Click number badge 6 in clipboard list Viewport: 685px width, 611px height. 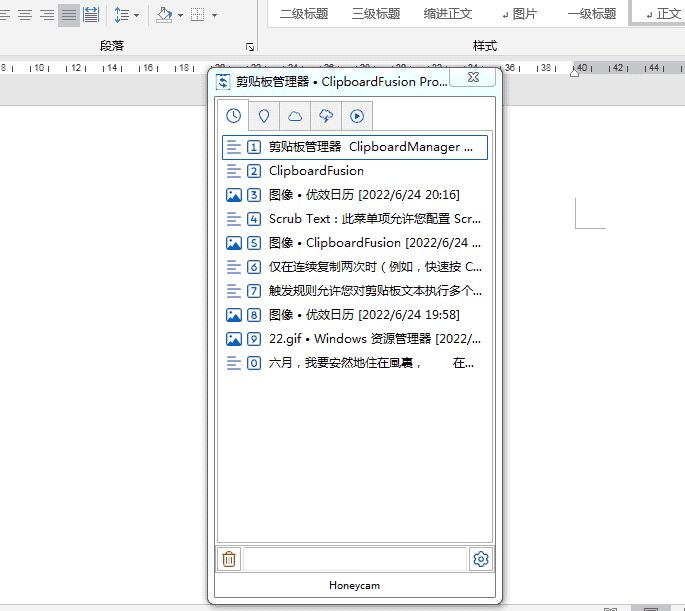coord(254,267)
